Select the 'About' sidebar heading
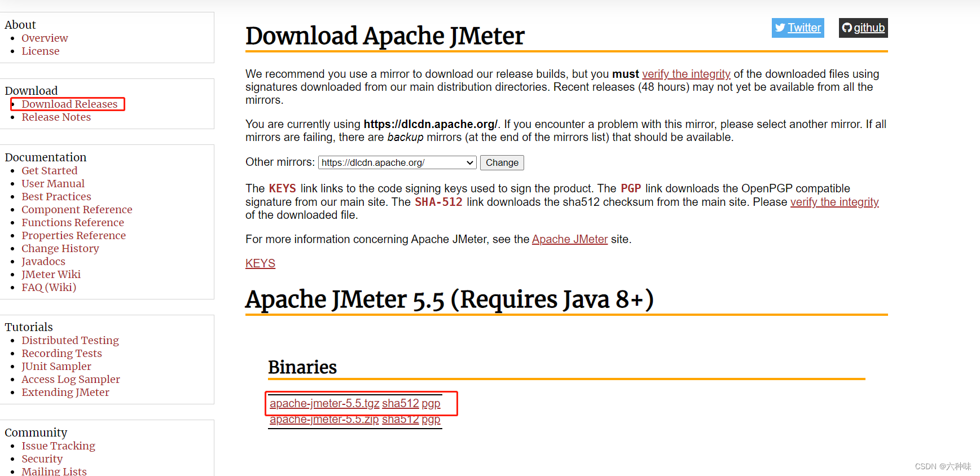Image resolution: width=980 pixels, height=476 pixels. pyautogui.click(x=20, y=25)
